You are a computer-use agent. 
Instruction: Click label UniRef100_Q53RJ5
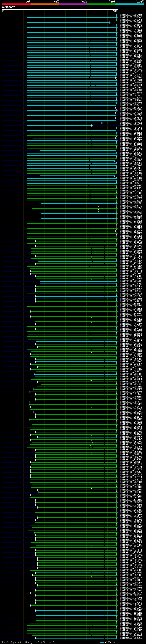(x=131, y=206)
